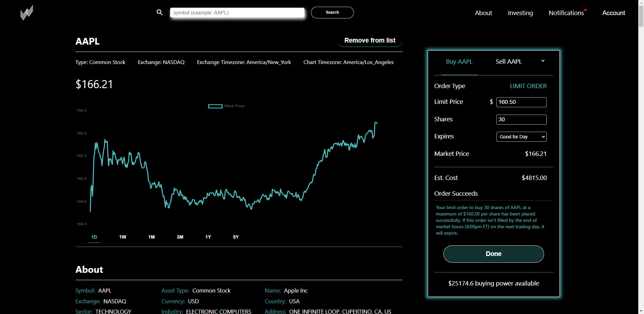The height and width of the screenshot is (314, 644).
Task: Expand the order panel chevron dropdown
Action: click(543, 61)
